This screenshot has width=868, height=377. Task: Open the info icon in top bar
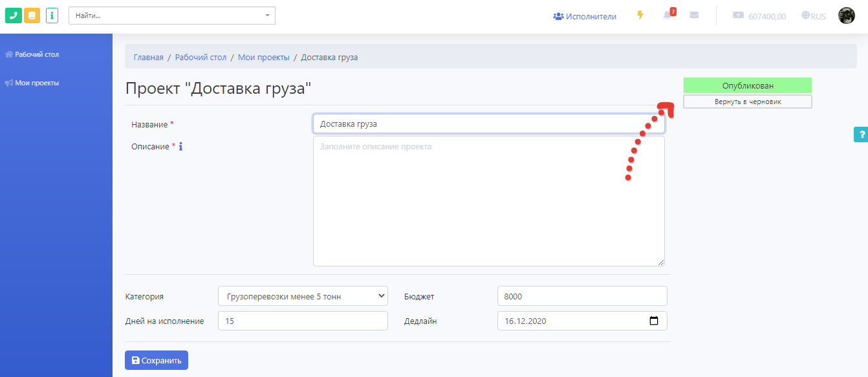(x=52, y=16)
